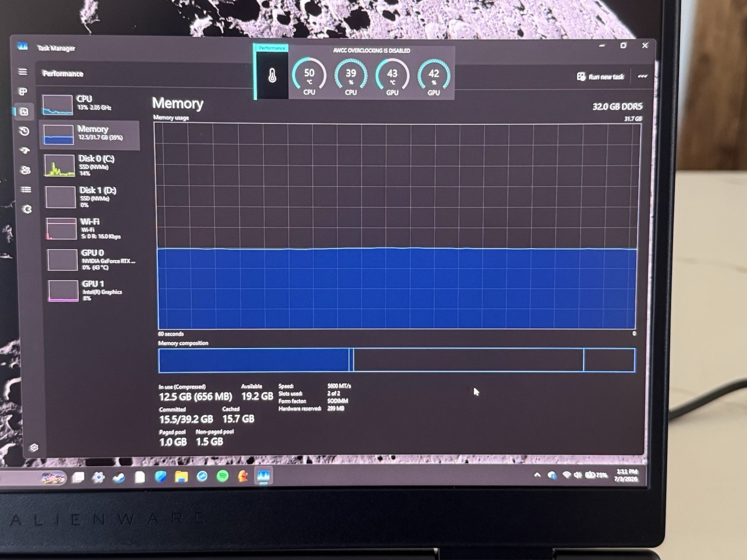Select GPU 0 NVIDIA GeForce item
Image resolution: width=747 pixels, height=560 pixels.
coord(94,259)
